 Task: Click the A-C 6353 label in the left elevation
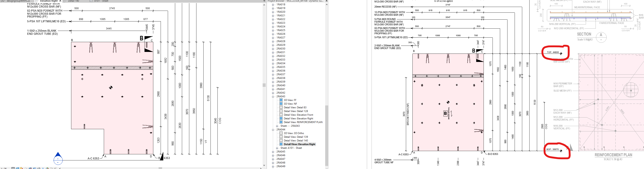[93, 158]
